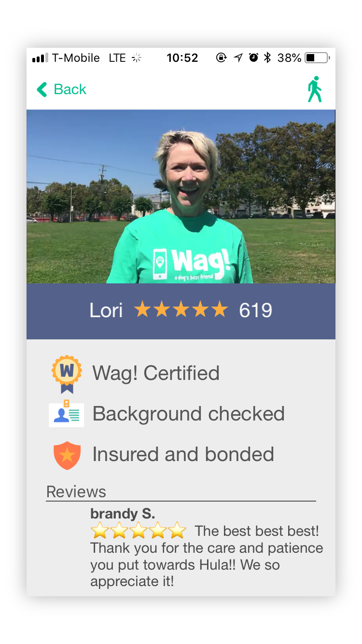Play Lori's walker profile video
Viewport: 362px width, 644px height.
click(181, 196)
